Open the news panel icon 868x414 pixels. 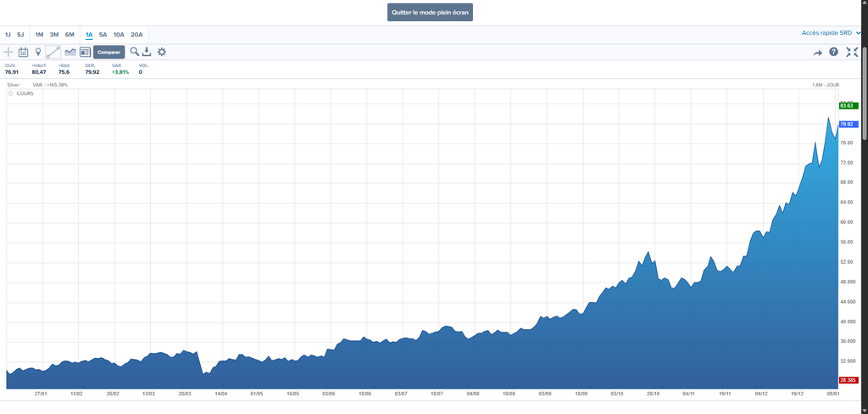(85, 53)
